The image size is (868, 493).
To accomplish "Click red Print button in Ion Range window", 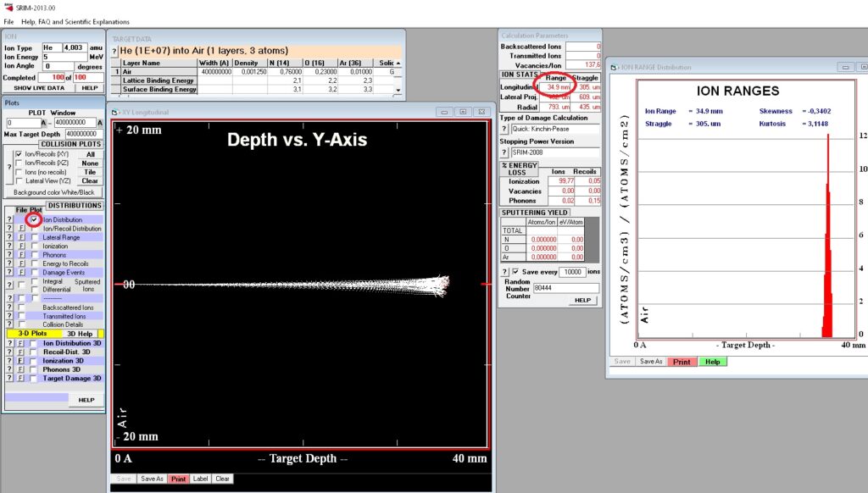I will (682, 362).
